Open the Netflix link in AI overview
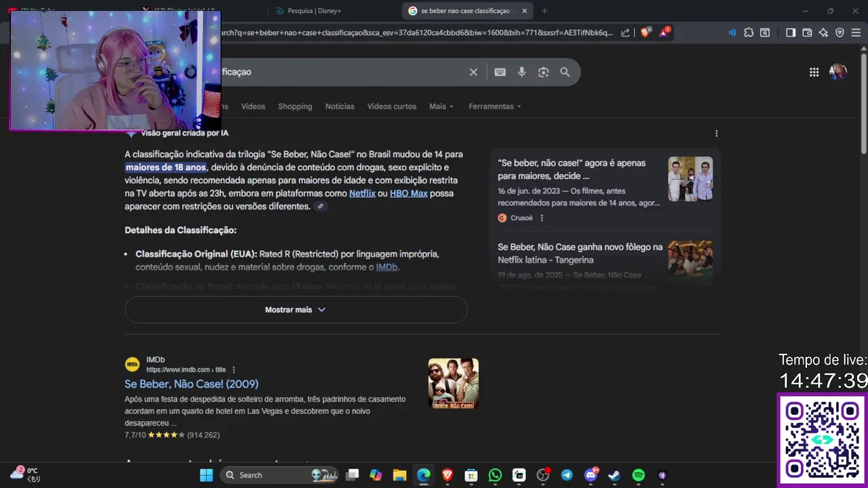This screenshot has height=488, width=868. (362, 193)
